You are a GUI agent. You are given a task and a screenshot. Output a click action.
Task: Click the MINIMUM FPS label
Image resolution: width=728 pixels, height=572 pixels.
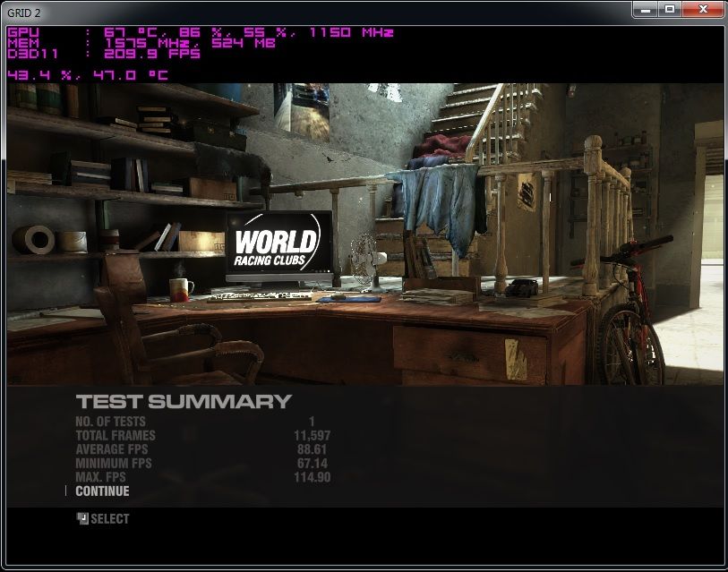(114, 464)
